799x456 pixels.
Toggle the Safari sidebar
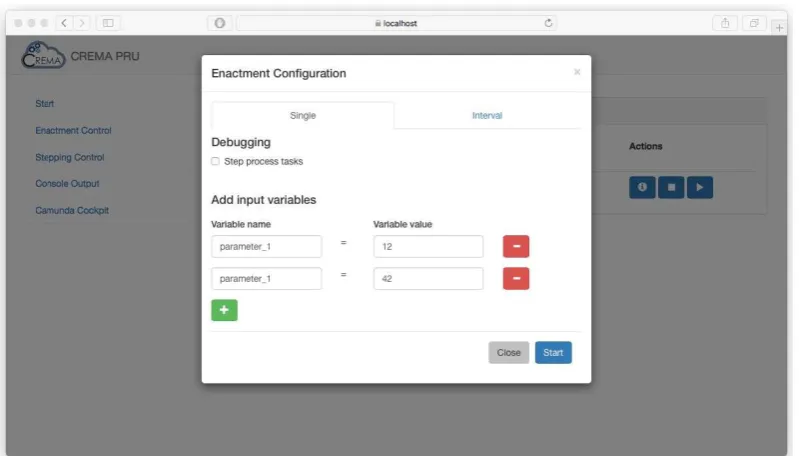click(108, 23)
